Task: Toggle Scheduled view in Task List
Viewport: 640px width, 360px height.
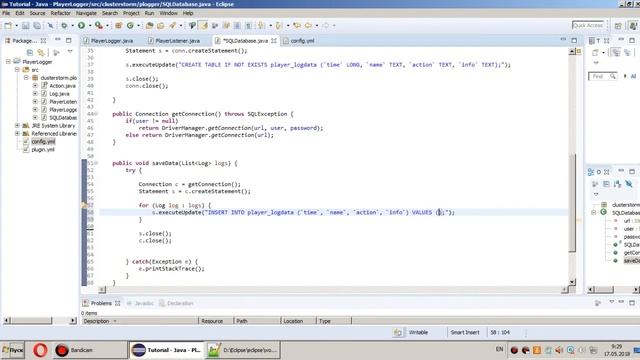Action: [627, 52]
